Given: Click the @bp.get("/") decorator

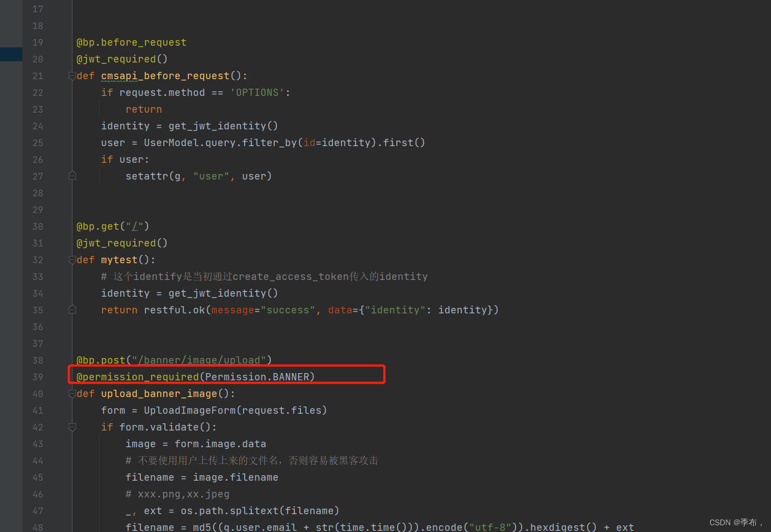Looking at the screenshot, I should coord(113,226).
